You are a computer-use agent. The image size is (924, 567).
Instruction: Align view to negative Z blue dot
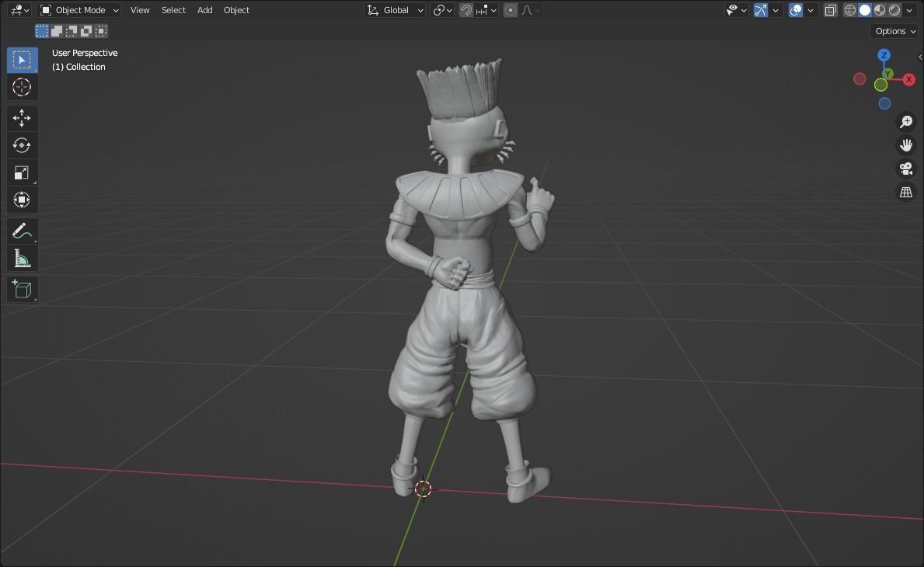click(x=884, y=103)
